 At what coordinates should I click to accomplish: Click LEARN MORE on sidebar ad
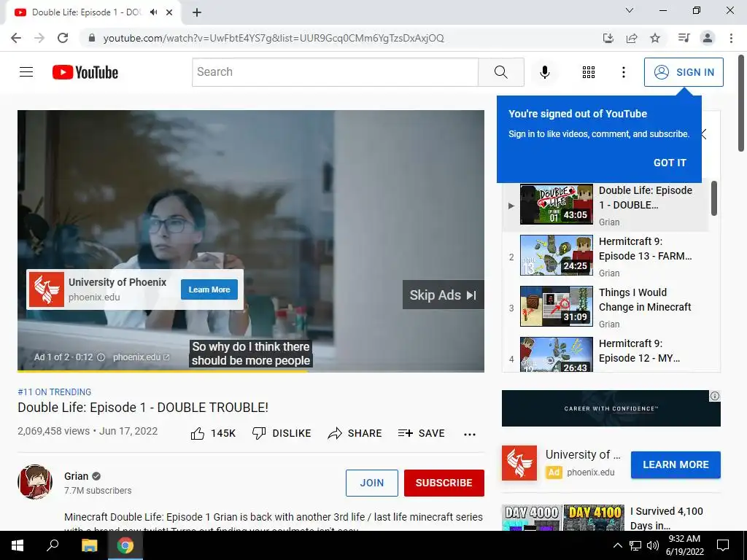tap(676, 464)
